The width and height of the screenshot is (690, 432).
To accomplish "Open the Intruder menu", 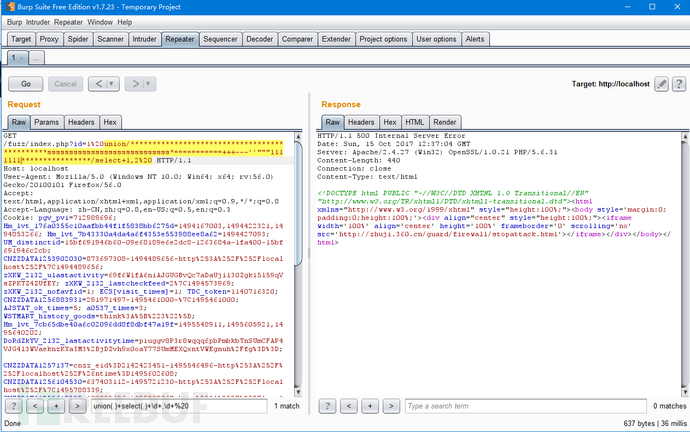I will coord(37,22).
